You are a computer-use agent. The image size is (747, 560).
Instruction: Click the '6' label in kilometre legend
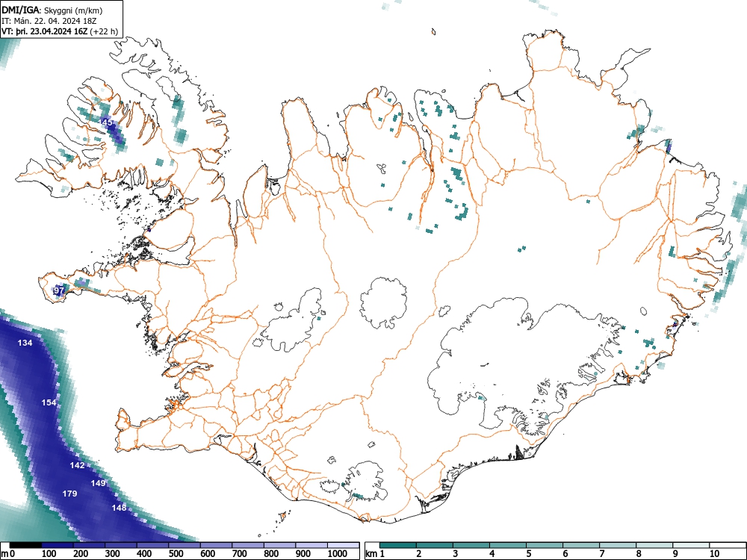point(565,554)
